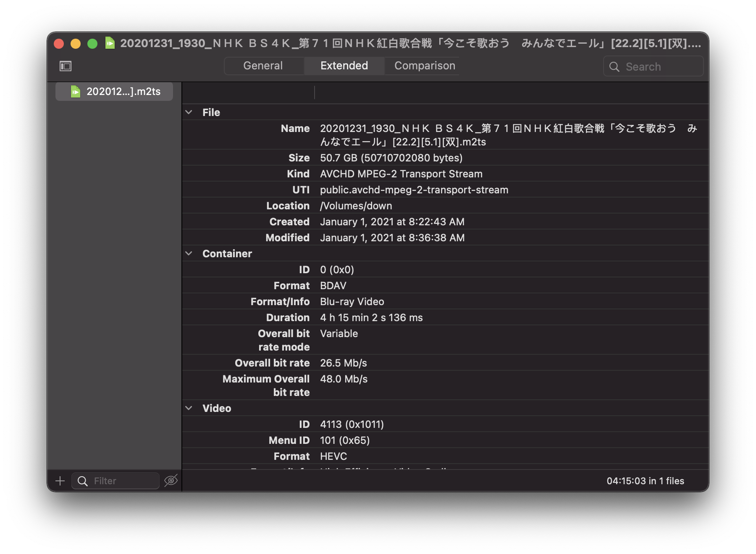Click the public.avchd-mpeg-2-transport-stream UTI value
Viewport: 756px width, 554px height.
414,190
